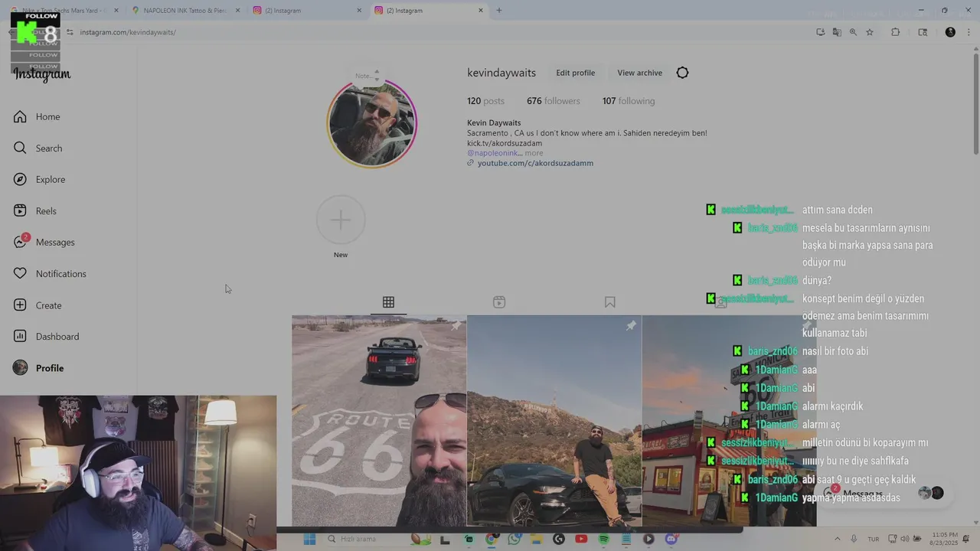980x551 pixels.
Task: Open youtube.com/c/akordsuzadamm link
Action: [535, 163]
